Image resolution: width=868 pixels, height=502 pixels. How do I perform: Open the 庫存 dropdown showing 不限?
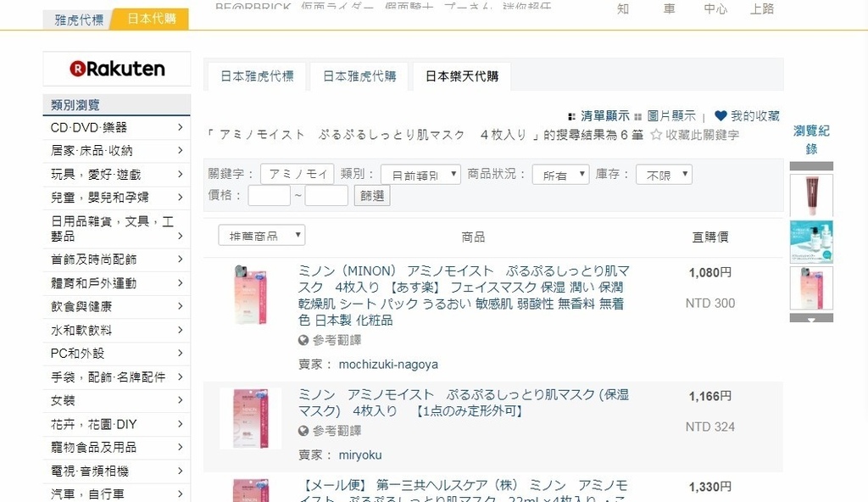[x=664, y=173]
